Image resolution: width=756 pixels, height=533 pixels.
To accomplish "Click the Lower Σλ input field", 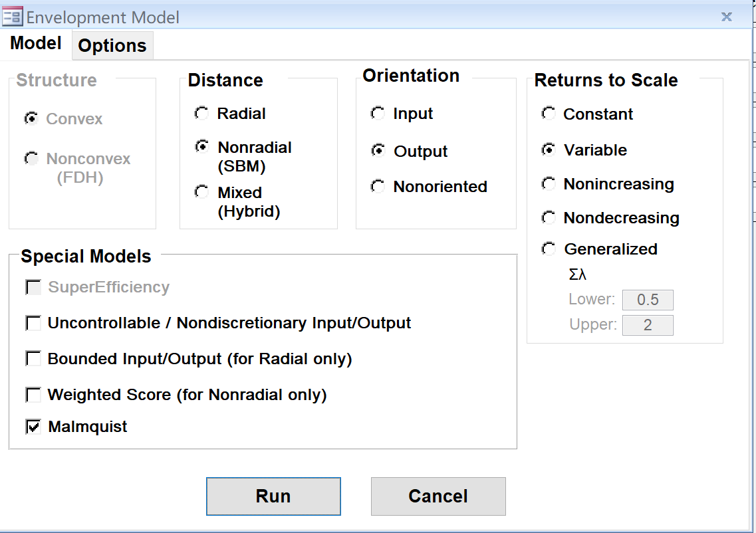I will pyautogui.click(x=648, y=300).
